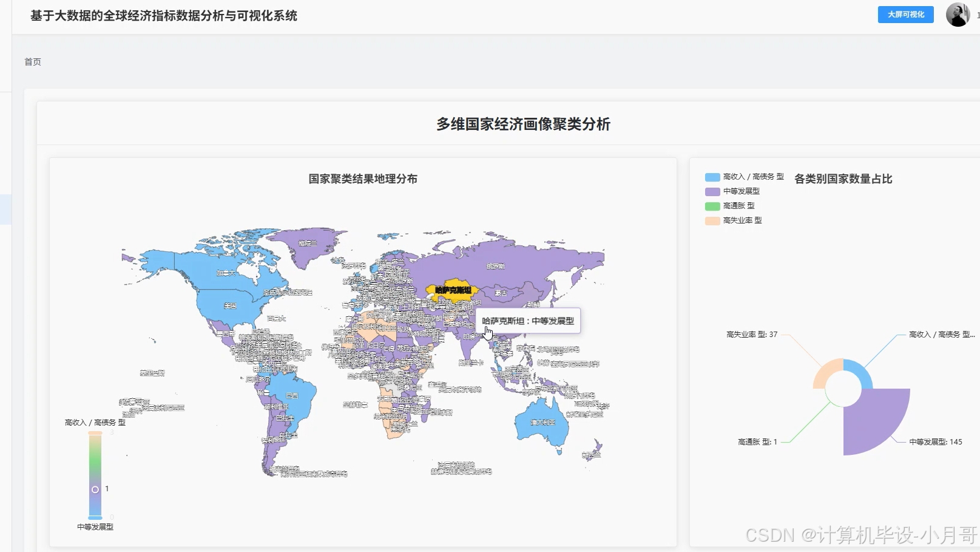
Task: Select 加拿大 on the world map
Action: click(x=226, y=273)
